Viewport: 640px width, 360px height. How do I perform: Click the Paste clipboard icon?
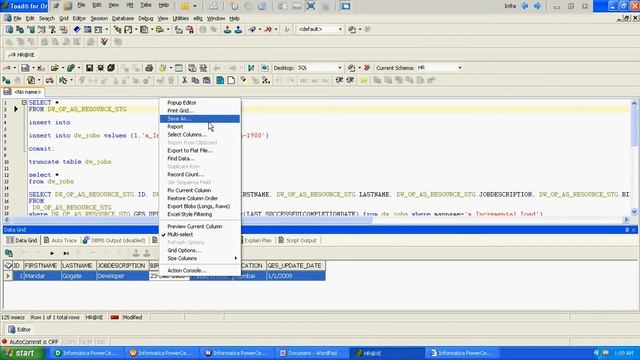(x=207, y=80)
